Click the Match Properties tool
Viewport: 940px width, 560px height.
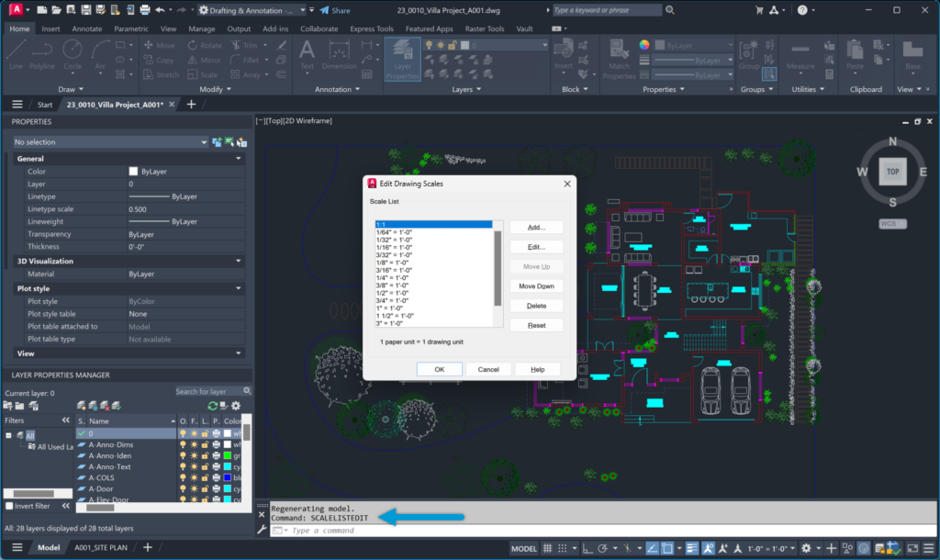[x=620, y=57]
